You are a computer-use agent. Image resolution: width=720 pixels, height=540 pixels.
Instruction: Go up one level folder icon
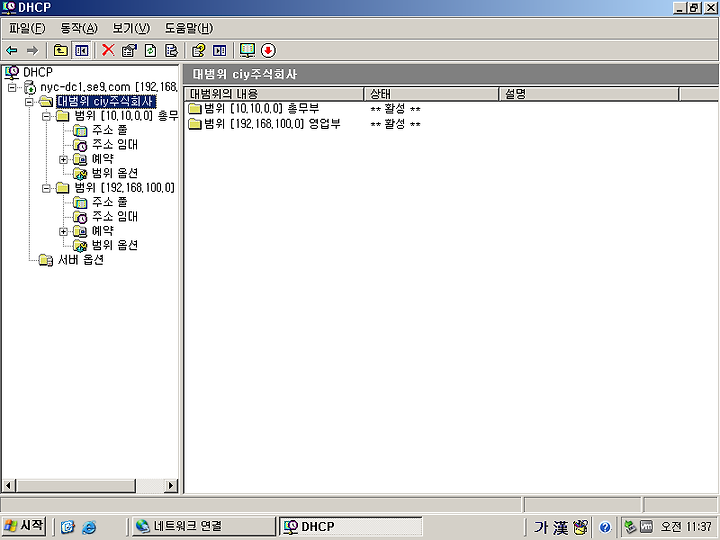coord(61,51)
